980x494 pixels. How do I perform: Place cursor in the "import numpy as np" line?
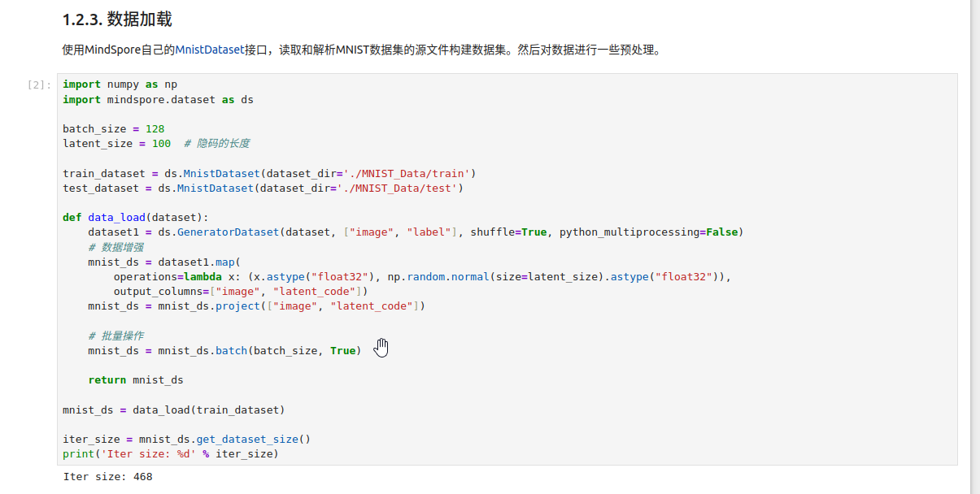120,84
